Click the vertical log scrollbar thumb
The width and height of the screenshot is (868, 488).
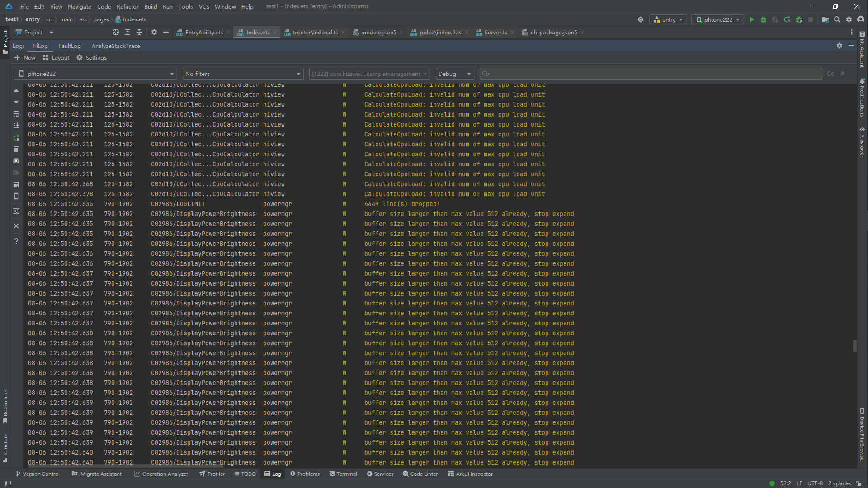[x=854, y=346]
